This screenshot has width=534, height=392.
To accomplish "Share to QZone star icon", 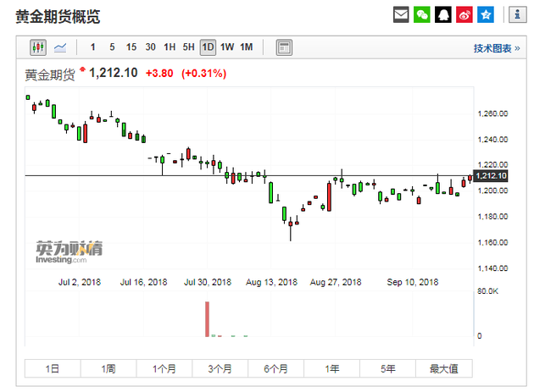I will tap(485, 15).
